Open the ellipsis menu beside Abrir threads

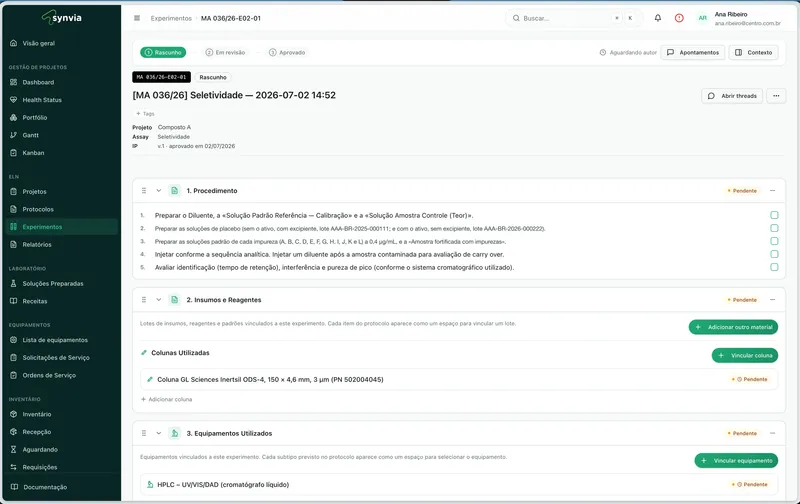(776, 95)
